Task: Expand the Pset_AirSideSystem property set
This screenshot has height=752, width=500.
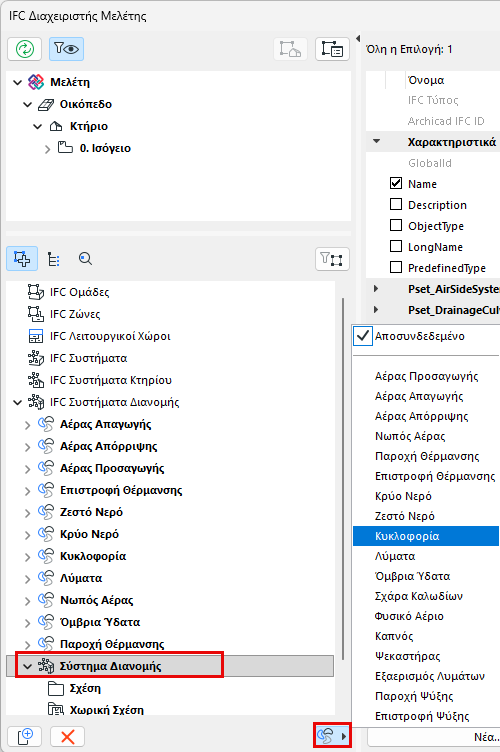Action: point(376,289)
